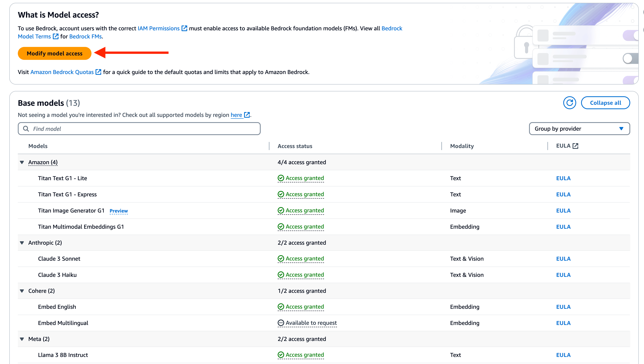Open the Group by provider dropdown

pos(579,129)
